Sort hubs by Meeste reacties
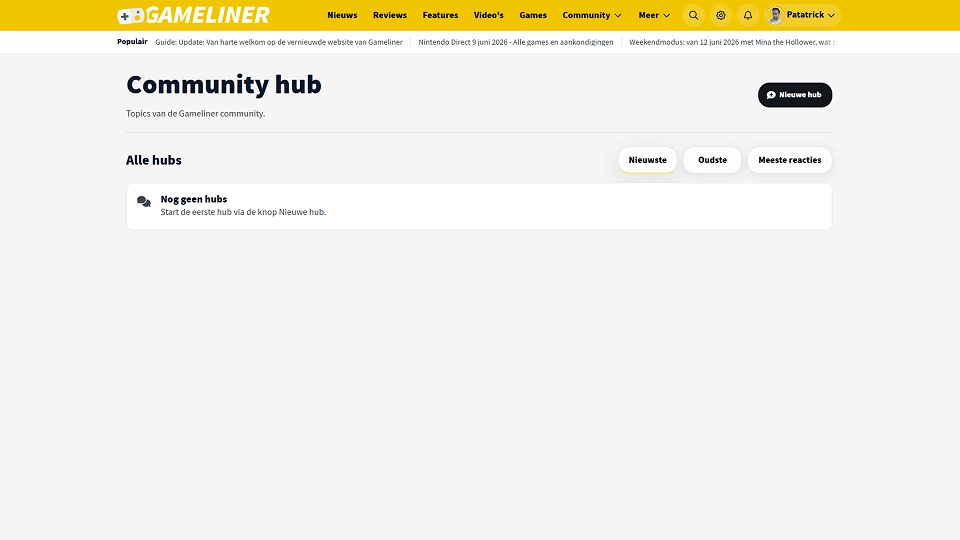 tap(789, 160)
